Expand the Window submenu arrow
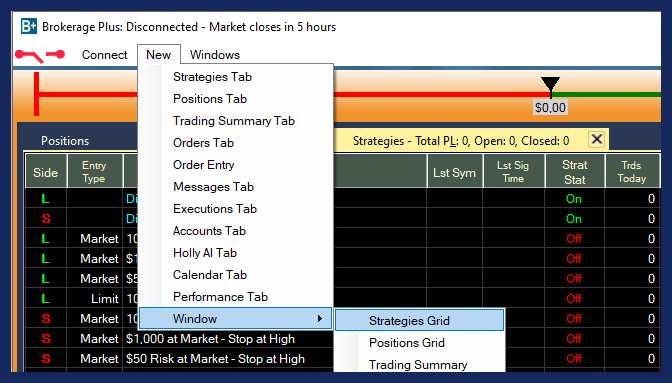 tap(320, 319)
